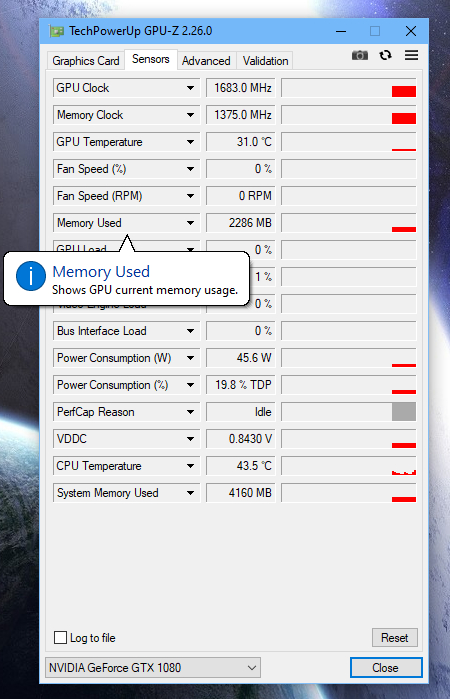Enable the Log to file checkbox

tap(60, 637)
